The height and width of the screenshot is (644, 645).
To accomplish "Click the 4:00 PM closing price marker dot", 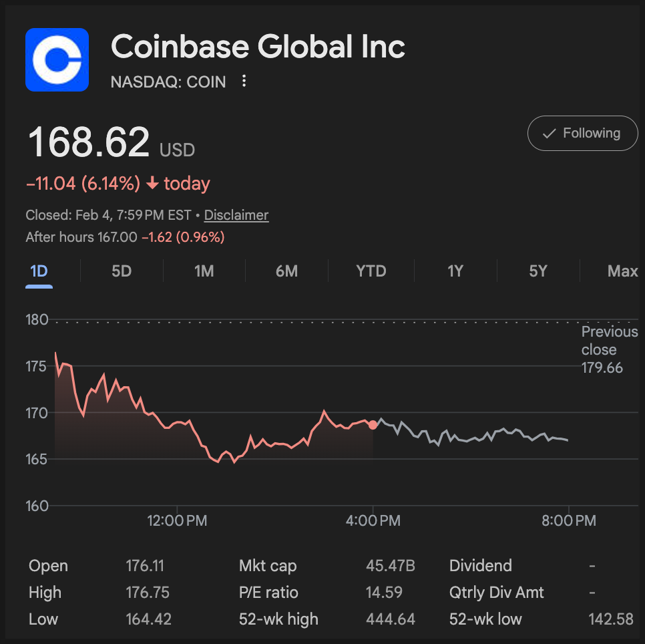I will coord(373,425).
